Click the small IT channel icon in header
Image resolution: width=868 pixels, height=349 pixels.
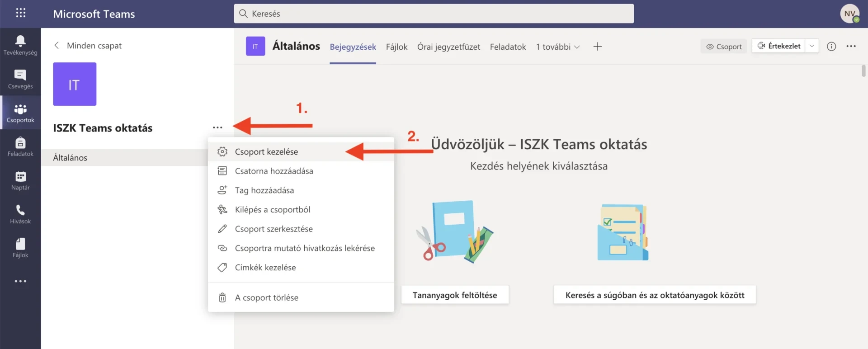tap(255, 46)
